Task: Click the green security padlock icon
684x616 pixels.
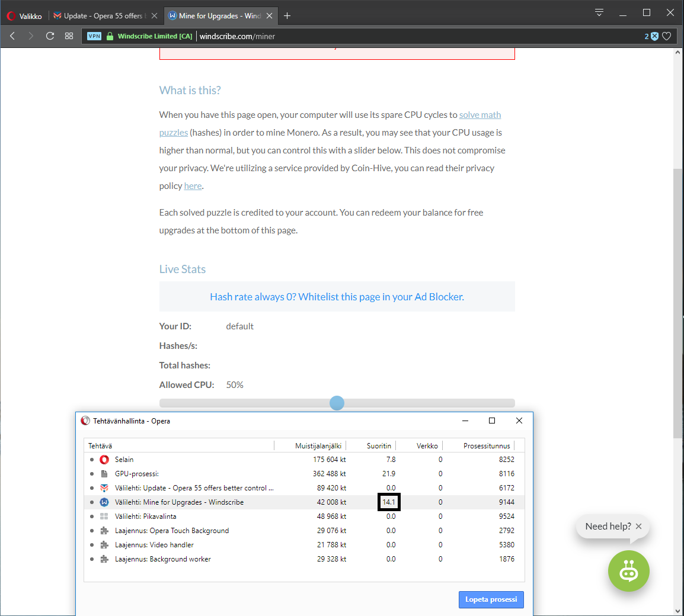Action: coord(110,36)
